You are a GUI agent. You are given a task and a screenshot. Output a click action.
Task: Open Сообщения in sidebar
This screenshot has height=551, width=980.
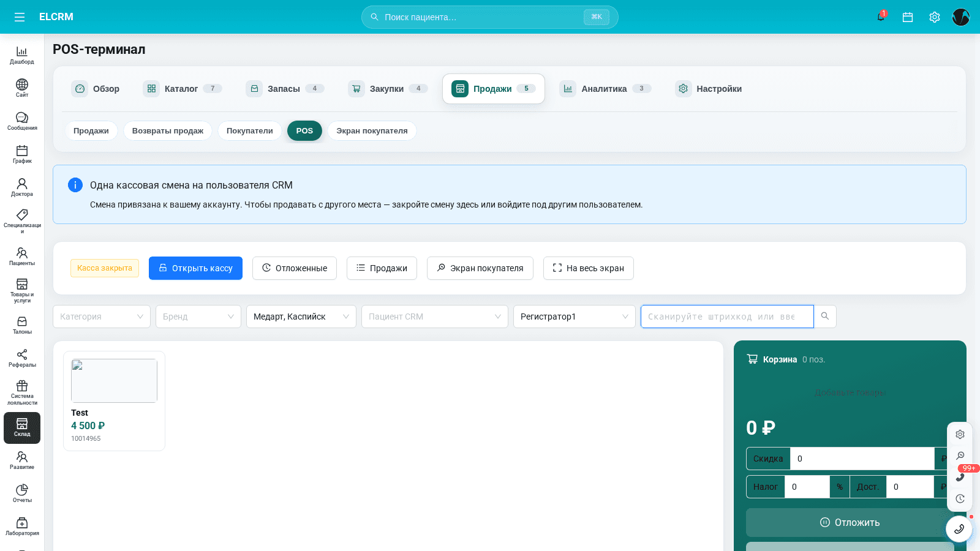tap(22, 121)
